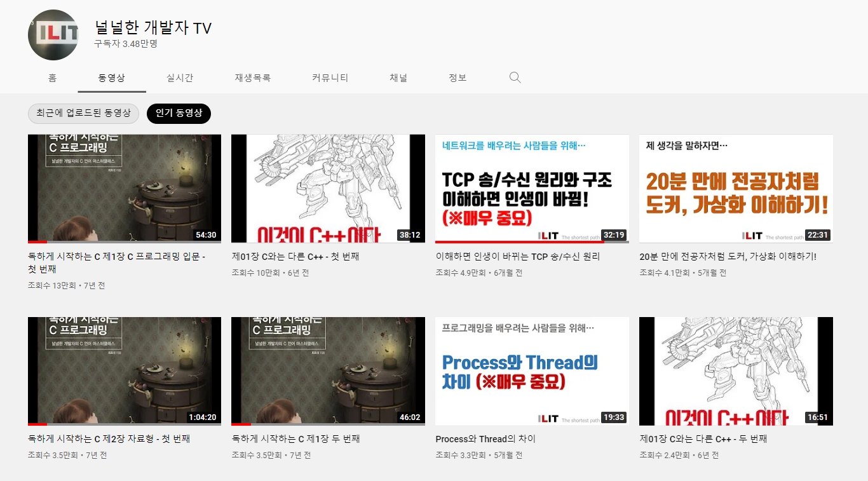Play the 16:51 이것이 C++이다 thumbnail
868x481 pixels.
pyautogui.click(x=736, y=371)
